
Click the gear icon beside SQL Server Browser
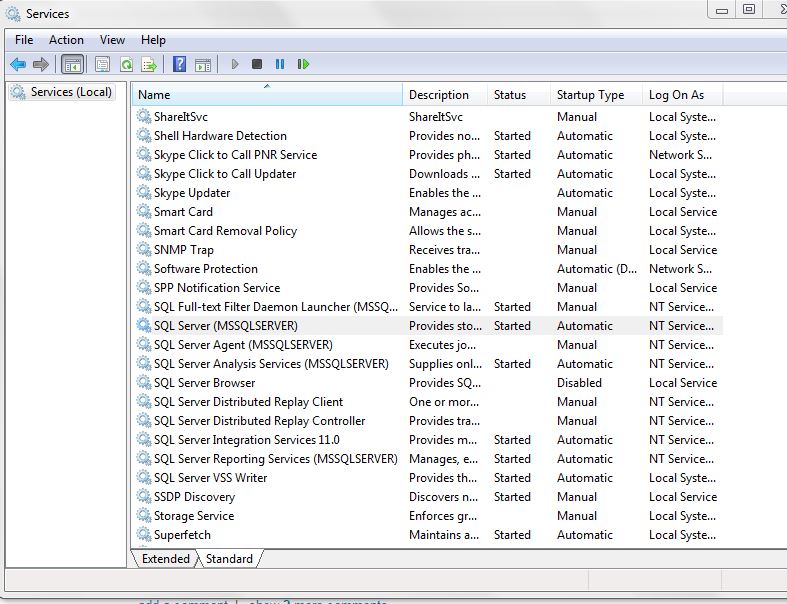coord(144,383)
